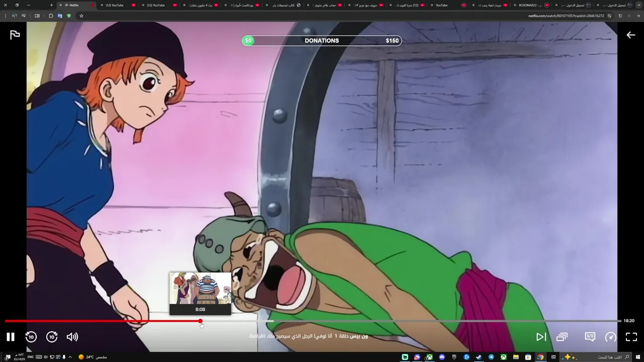View site information tune icon
The image size is (644, 362).
click(609, 16)
